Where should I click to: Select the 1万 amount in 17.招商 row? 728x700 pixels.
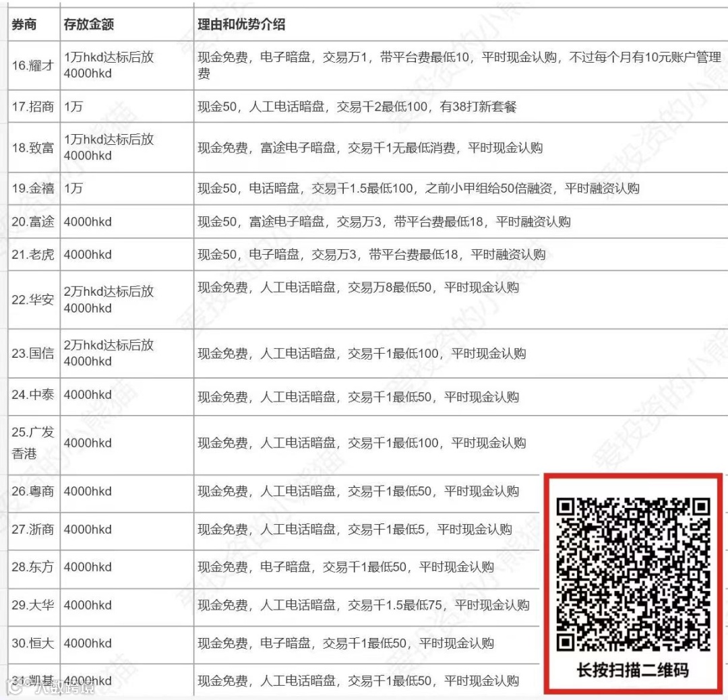(73, 106)
